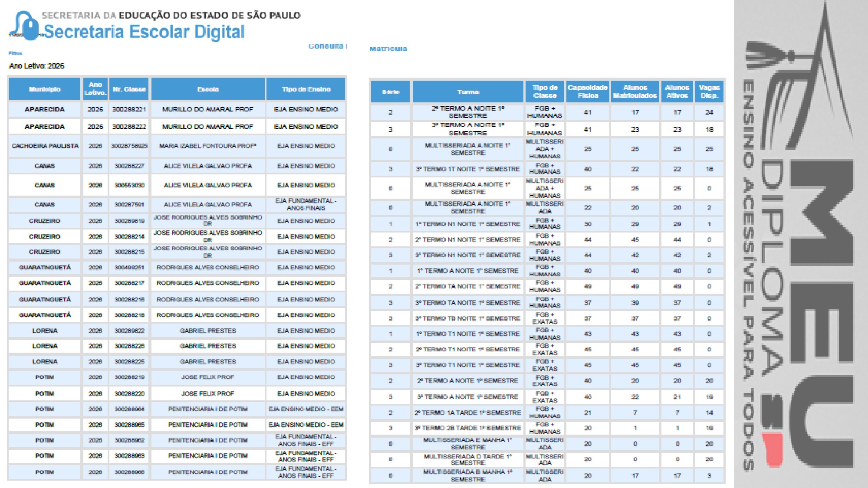Click the Escola column header
This screenshot has width=868, height=488.
[x=208, y=89]
